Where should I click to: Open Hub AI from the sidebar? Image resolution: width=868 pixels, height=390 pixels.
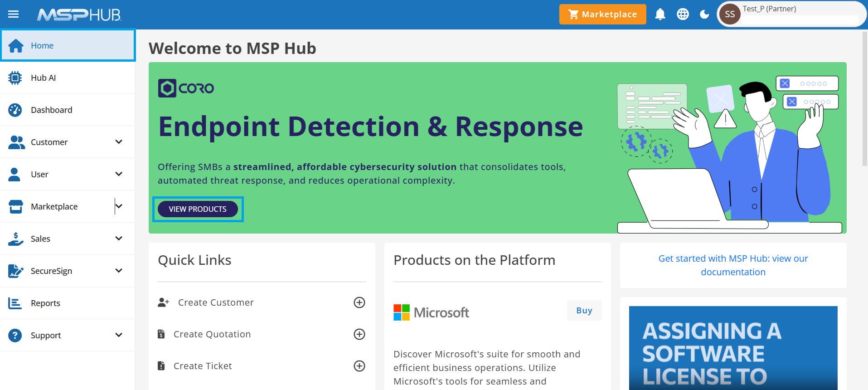click(x=68, y=78)
